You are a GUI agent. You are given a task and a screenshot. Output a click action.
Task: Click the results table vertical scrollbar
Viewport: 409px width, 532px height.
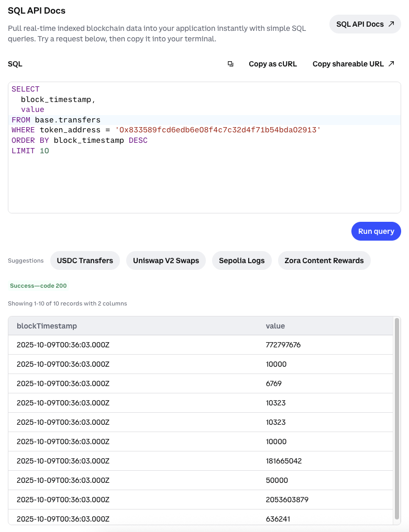[397, 418]
